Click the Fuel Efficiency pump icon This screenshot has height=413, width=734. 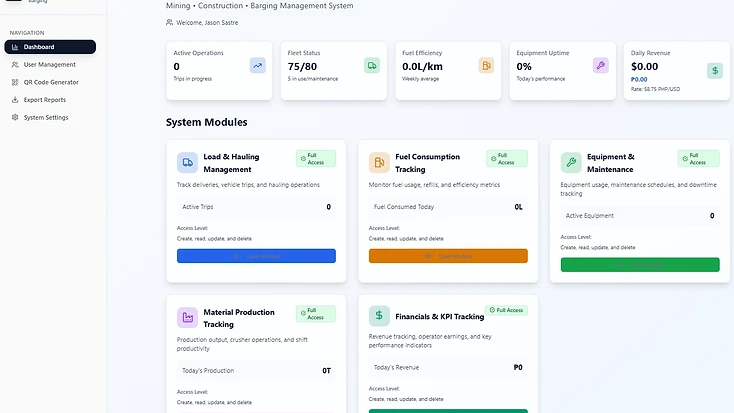(486, 66)
